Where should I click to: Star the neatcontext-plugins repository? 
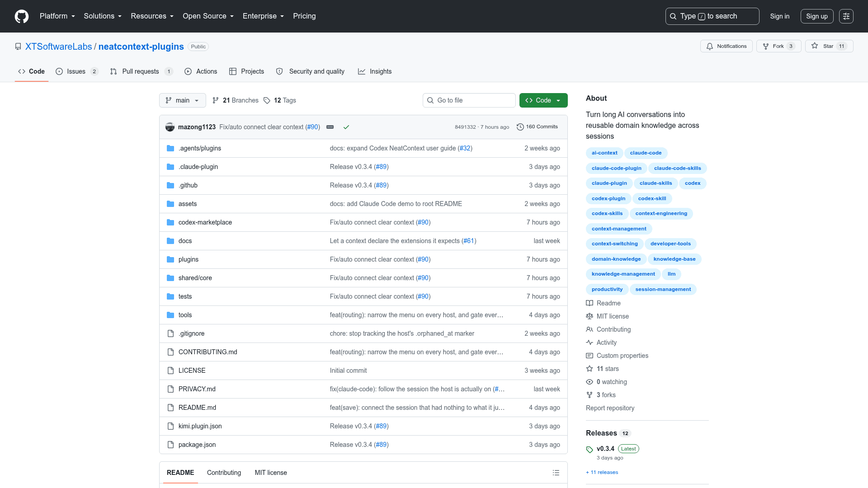[x=829, y=46]
